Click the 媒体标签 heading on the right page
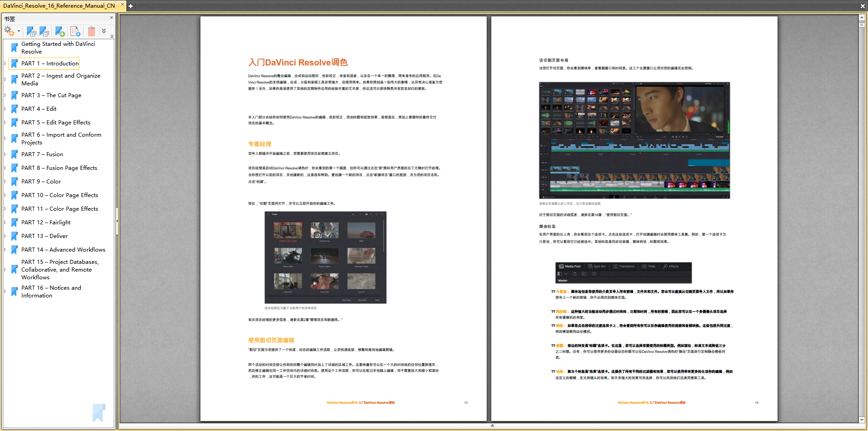Viewport: 868px width, 431px height. (x=547, y=226)
